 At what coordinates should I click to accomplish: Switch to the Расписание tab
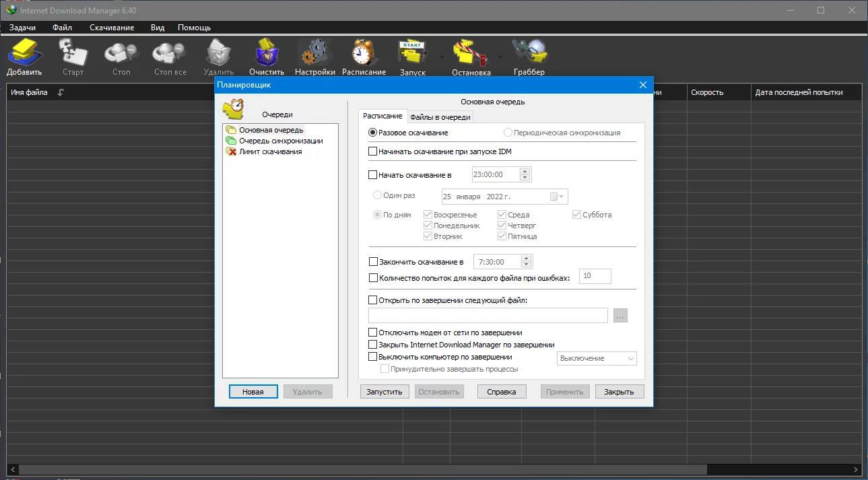tap(382, 116)
